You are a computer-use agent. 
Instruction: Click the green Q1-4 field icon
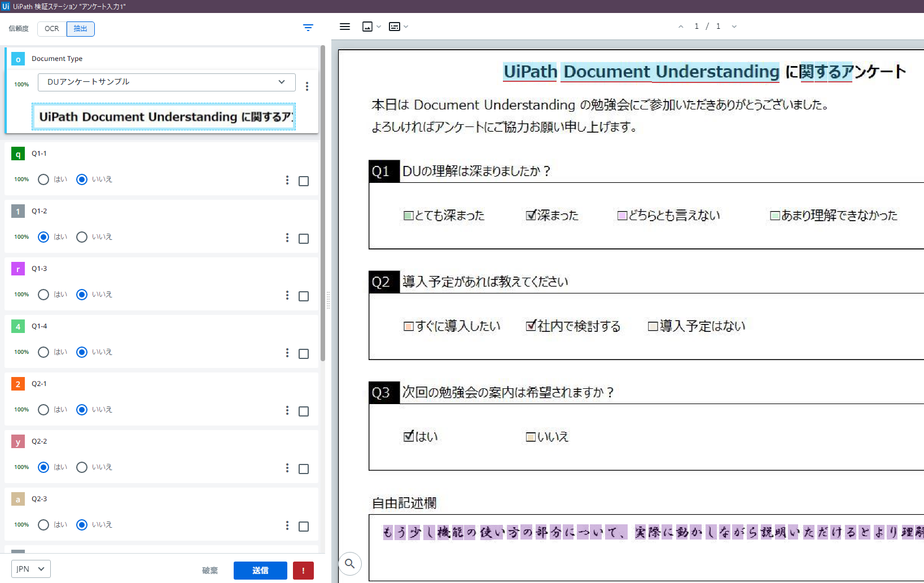click(x=18, y=327)
